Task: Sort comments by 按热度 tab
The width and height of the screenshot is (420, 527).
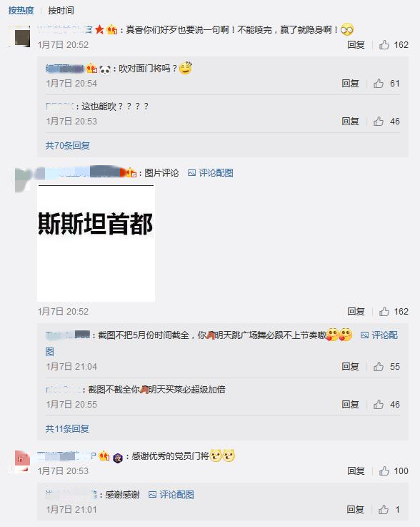Action: point(21,11)
